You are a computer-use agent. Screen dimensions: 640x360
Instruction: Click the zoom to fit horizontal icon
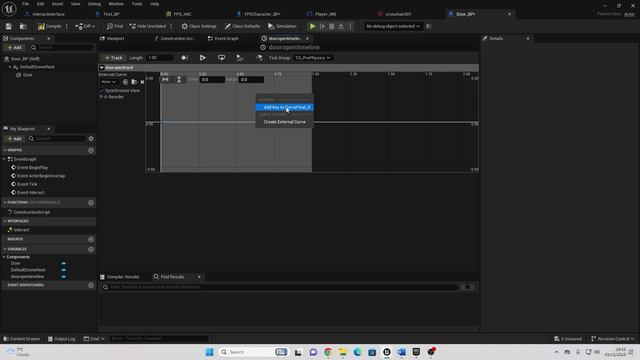pos(165,80)
